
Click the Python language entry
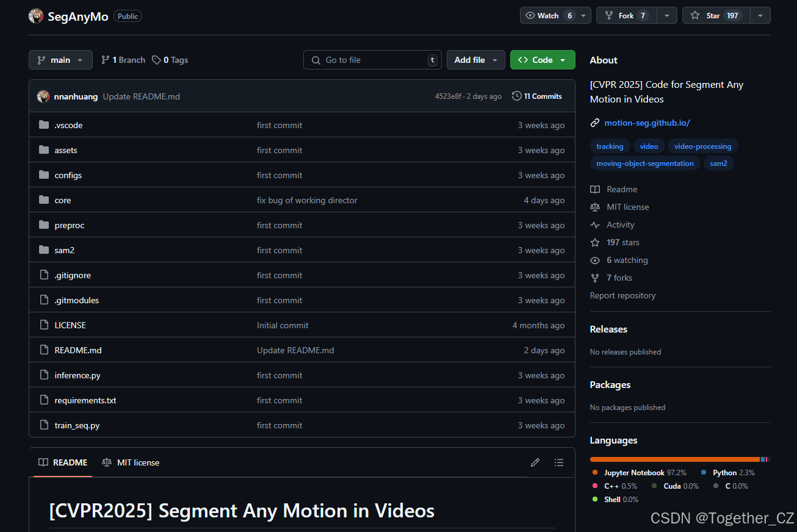pyautogui.click(x=727, y=473)
